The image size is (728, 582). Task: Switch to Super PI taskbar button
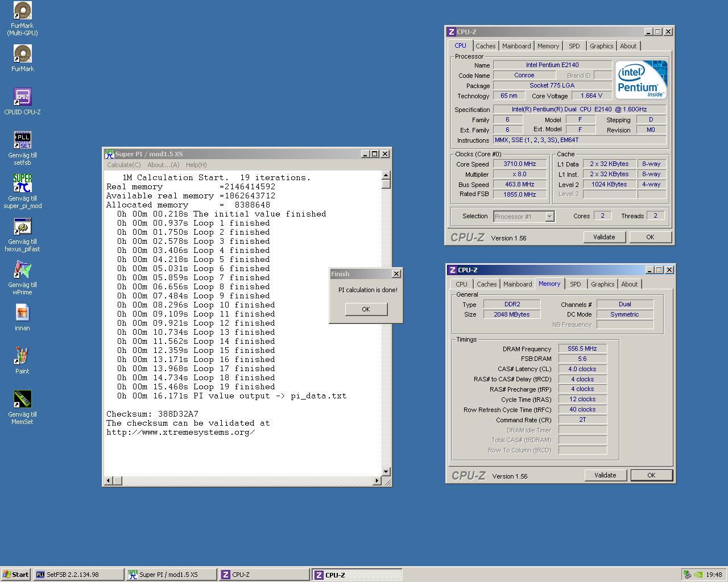[171, 575]
